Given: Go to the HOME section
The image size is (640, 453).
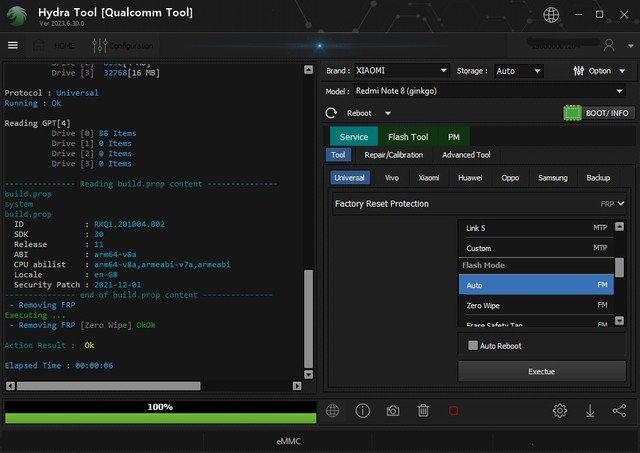Looking at the screenshot, I should [55, 45].
